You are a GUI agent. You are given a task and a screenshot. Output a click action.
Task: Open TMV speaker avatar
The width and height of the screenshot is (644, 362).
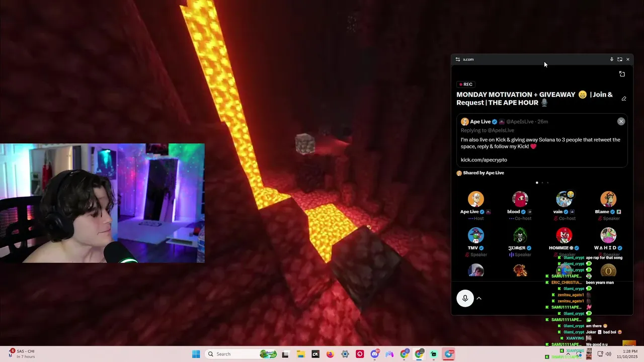click(475, 235)
